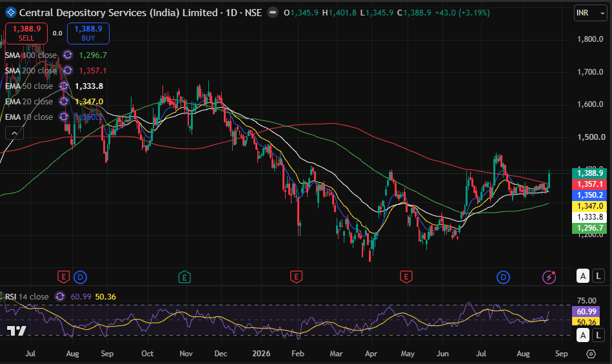612x364 pixels.
Task: Click the 1,388.9 BUY button
Action: 88,33
